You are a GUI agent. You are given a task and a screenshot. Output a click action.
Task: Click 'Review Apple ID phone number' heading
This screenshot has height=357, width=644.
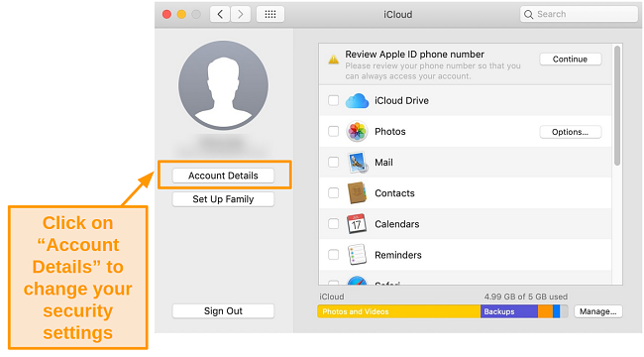(x=414, y=55)
